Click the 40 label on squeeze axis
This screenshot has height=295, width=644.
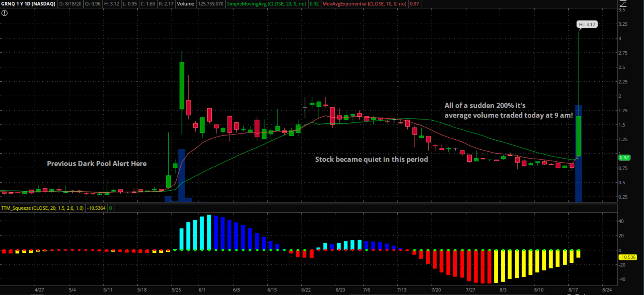point(621,221)
